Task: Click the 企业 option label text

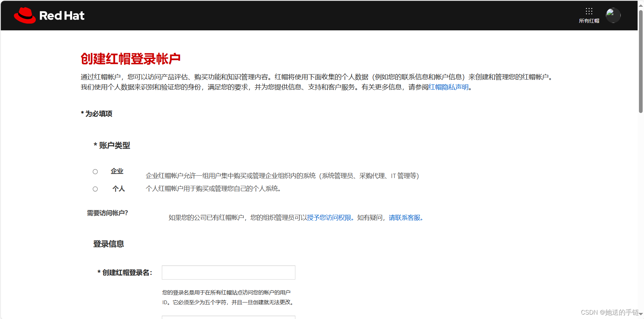Action: coord(117,171)
